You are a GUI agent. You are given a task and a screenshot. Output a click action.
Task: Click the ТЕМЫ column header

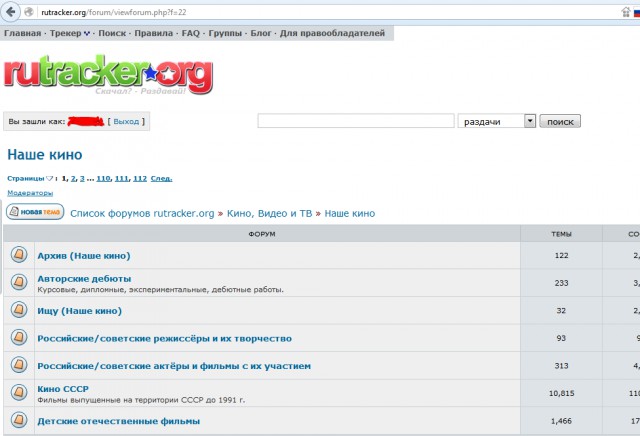pos(561,234)
